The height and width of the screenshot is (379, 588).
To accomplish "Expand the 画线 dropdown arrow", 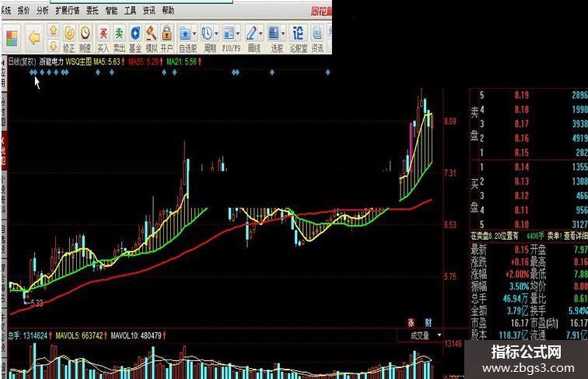I will pyautogui.click(x=261, y=34).
